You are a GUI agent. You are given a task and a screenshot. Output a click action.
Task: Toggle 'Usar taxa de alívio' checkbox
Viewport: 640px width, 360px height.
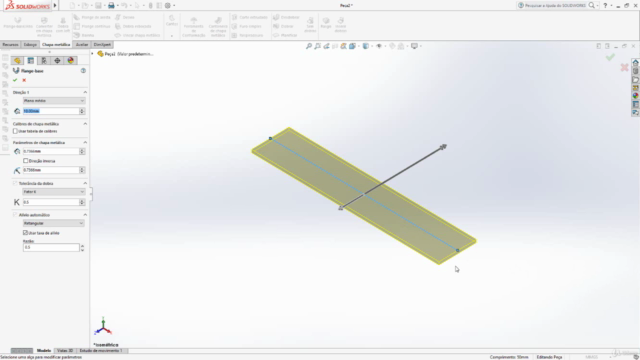pos(25,233)
